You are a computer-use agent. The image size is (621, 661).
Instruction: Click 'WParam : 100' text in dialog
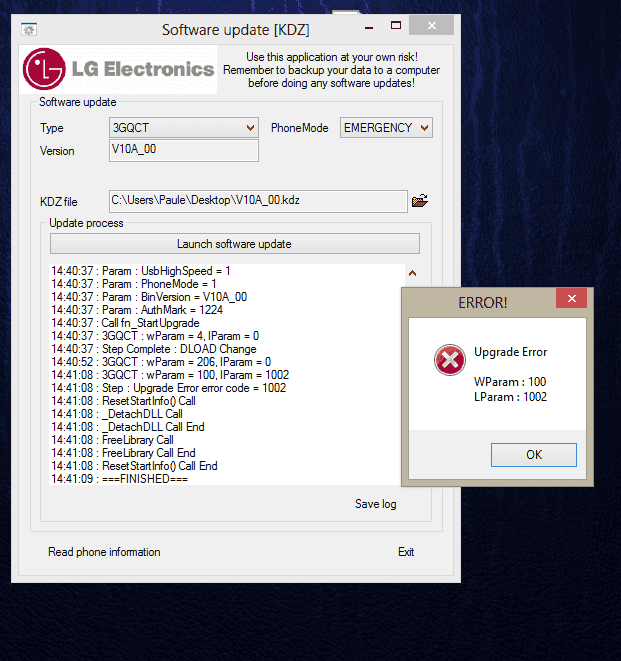pyautogui.click(x=510, y=382)
